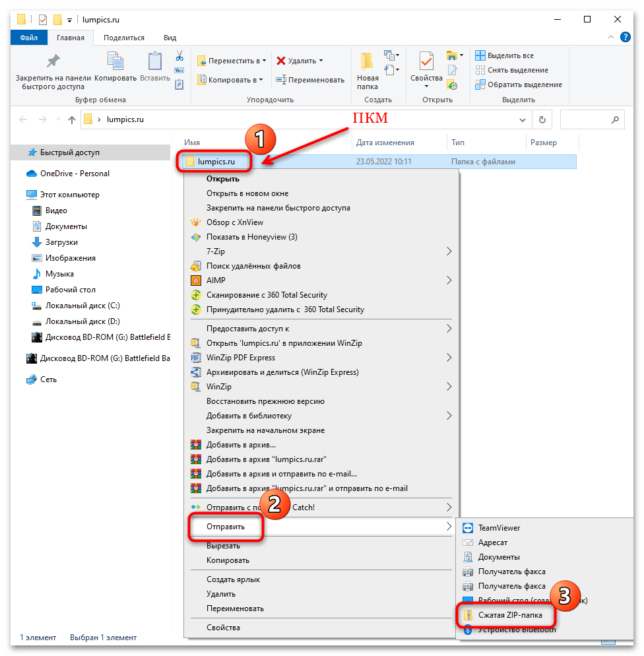Image resolution: width=644 pixels, height=656 pixels.
Task: Click the New Folder icon
Action: [x=367, y=61]
